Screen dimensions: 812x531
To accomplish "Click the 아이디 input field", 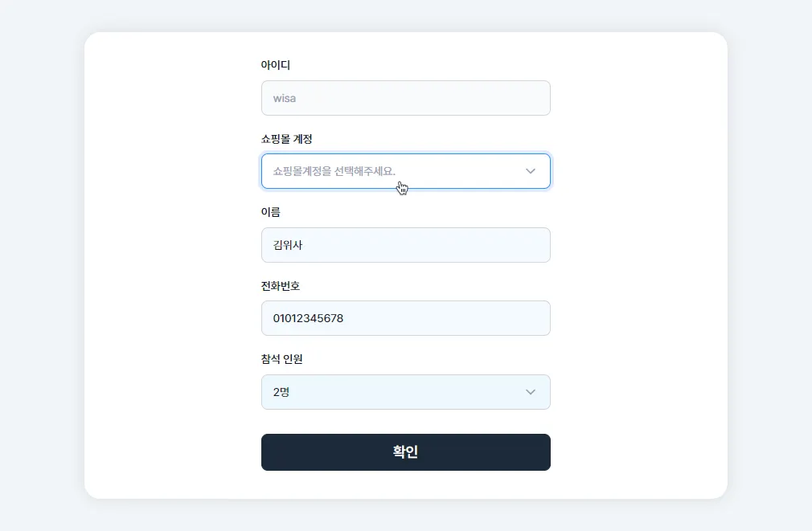I will (405, 98).
